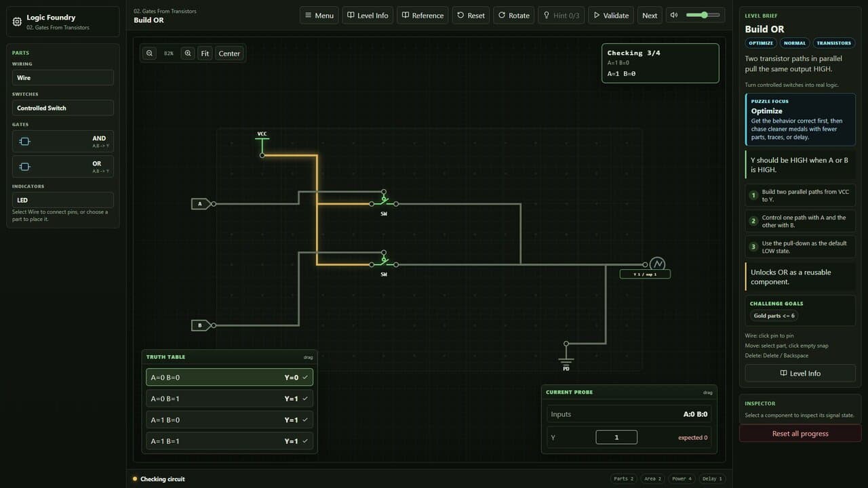Click the speaker volume icon
868x488 pixels.
coord(673,16)
